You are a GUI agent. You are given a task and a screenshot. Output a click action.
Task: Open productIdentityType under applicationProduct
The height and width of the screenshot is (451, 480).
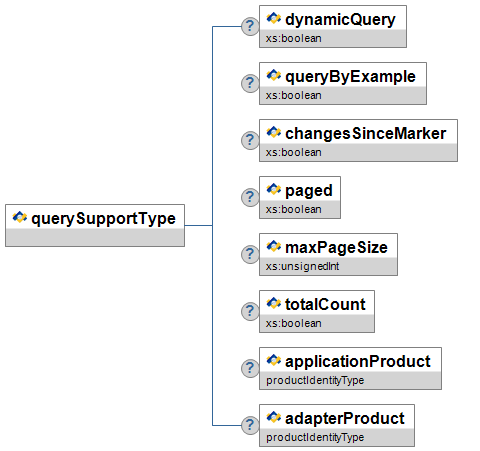(315, 380)
